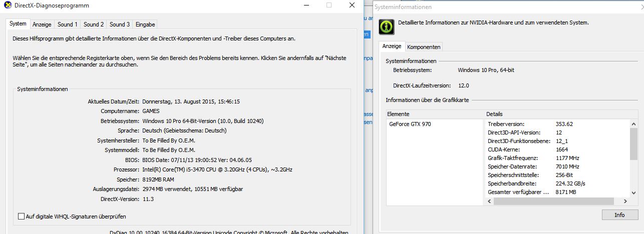Select the Anzeige tab in Systeminformationen
The image size is (644, 234).
(x=392, y=46)
